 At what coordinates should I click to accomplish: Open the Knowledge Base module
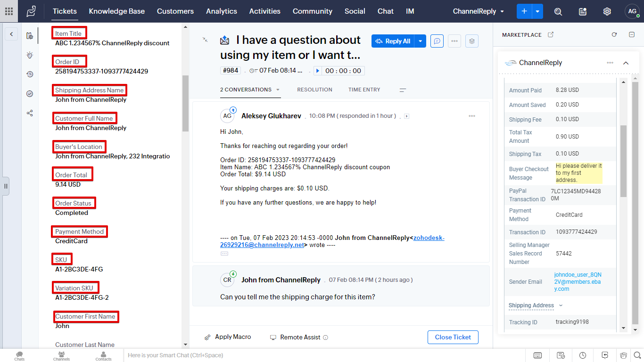117,11
